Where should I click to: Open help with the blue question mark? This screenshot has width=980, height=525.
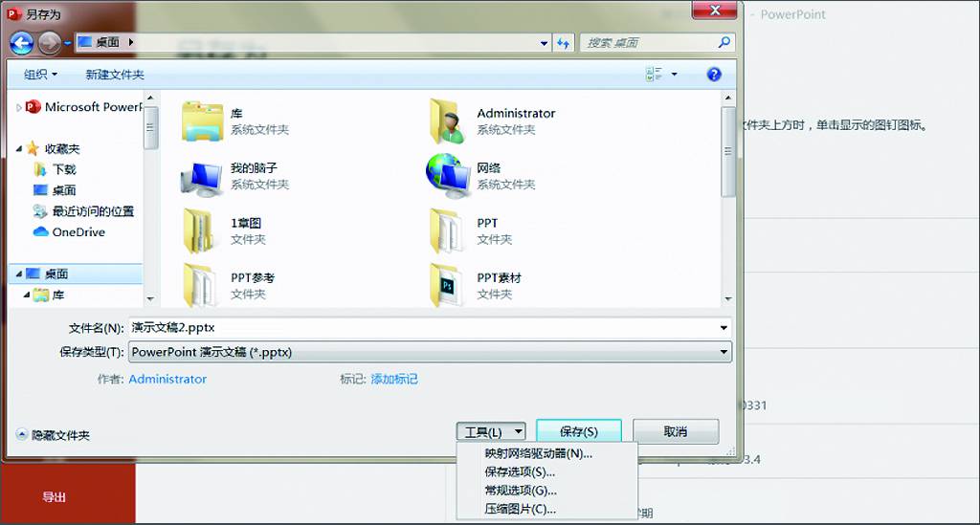coord(714,75)
